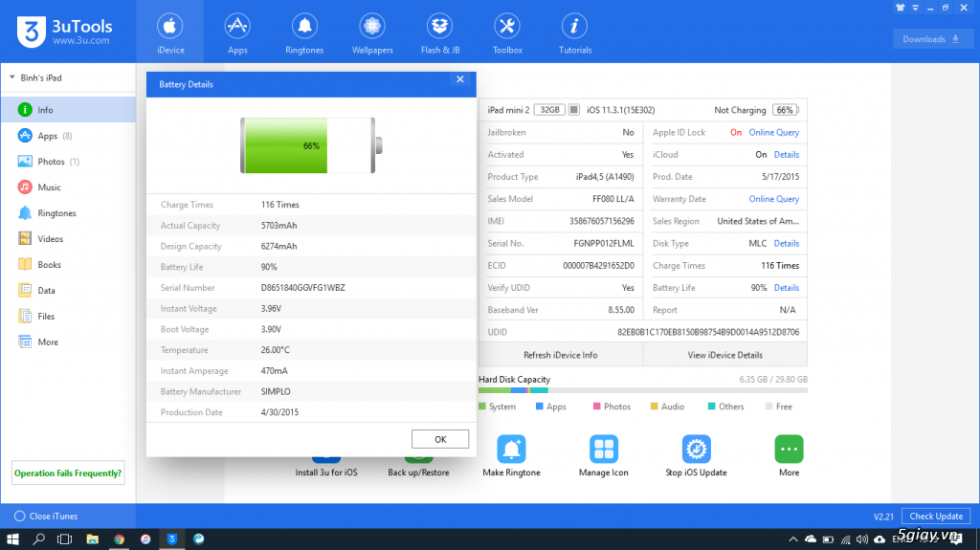
Task: Open the Tutorials section
Action: 574,33
